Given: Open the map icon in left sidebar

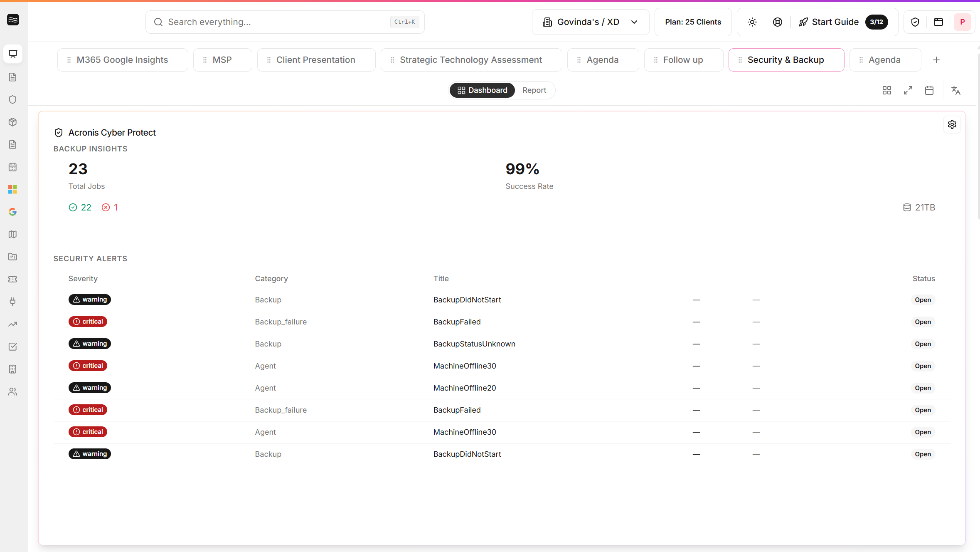Looking at the screenshot, I should [x=13, y=234].
